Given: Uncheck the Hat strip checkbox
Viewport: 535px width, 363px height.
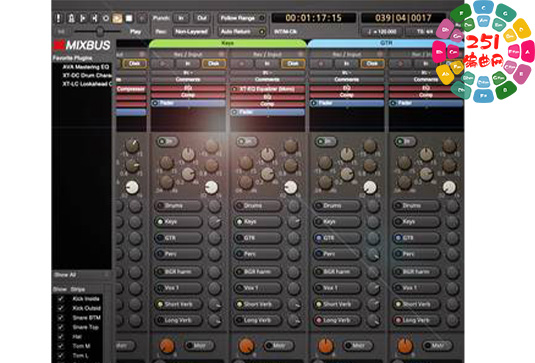Looking at the screenshot, I should (61, 337).
